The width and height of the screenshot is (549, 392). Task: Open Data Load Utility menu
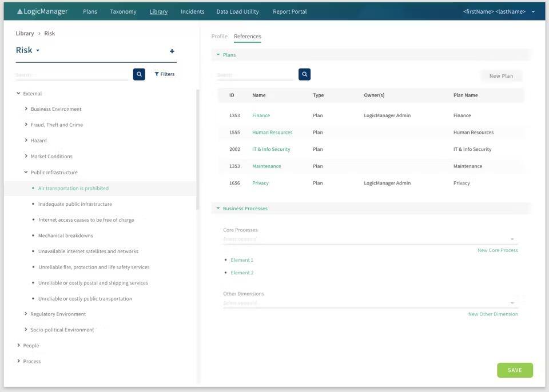point(238,11)
